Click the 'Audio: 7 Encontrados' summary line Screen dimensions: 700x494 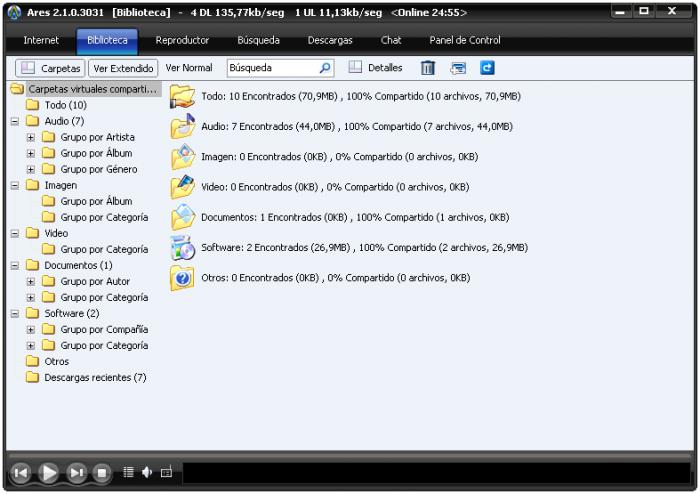357,126
